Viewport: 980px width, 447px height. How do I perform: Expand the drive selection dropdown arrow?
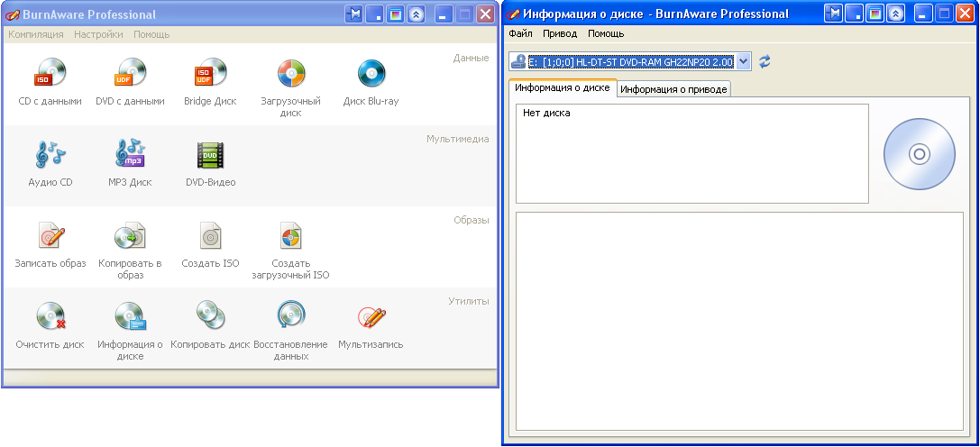[743, 61]
